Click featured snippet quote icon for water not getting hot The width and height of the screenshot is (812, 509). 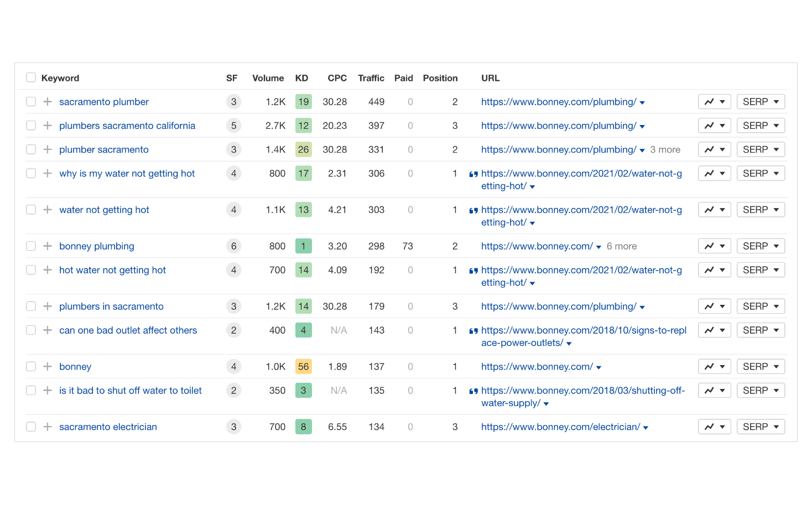pos(473,210)
